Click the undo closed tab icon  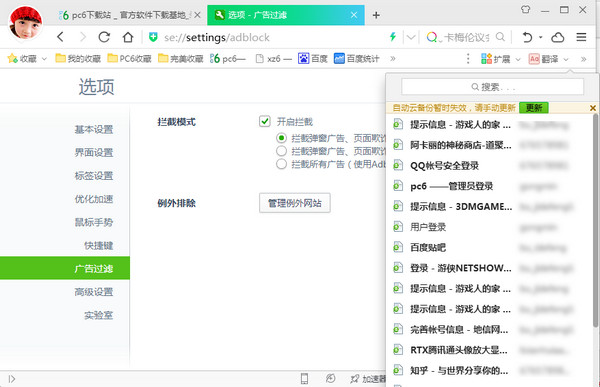coord(527,37)
